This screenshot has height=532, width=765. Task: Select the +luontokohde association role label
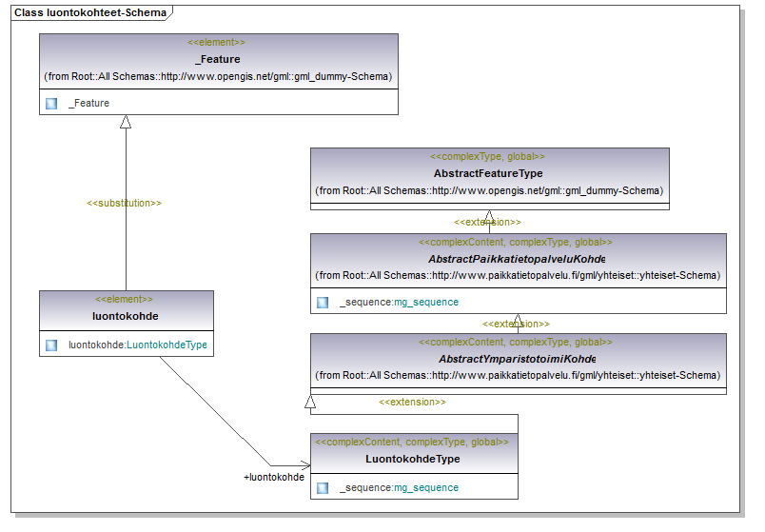coord(274,478)
